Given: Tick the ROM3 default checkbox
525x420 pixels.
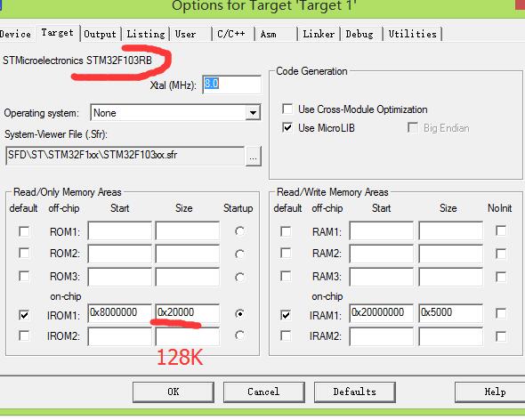Looking at the screenshot, I should (24, 277).
